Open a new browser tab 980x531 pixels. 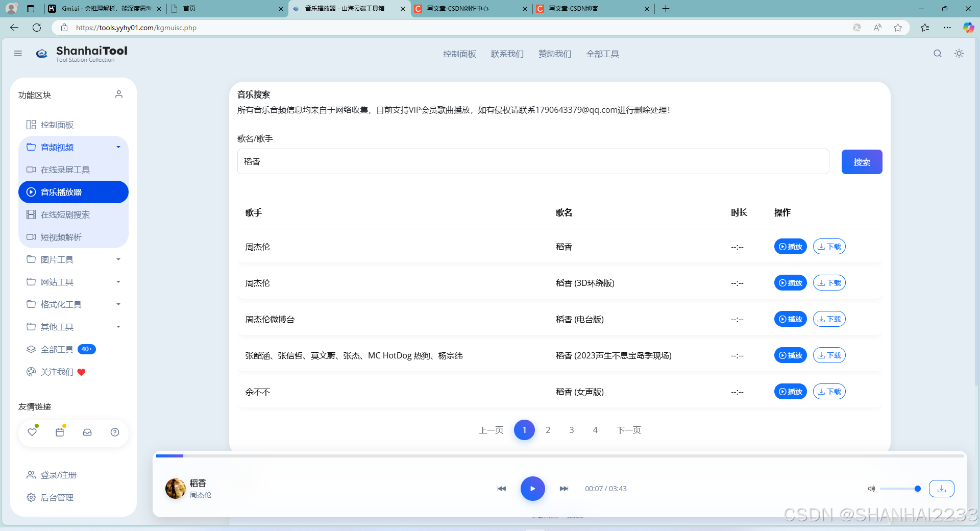point(666,9)
